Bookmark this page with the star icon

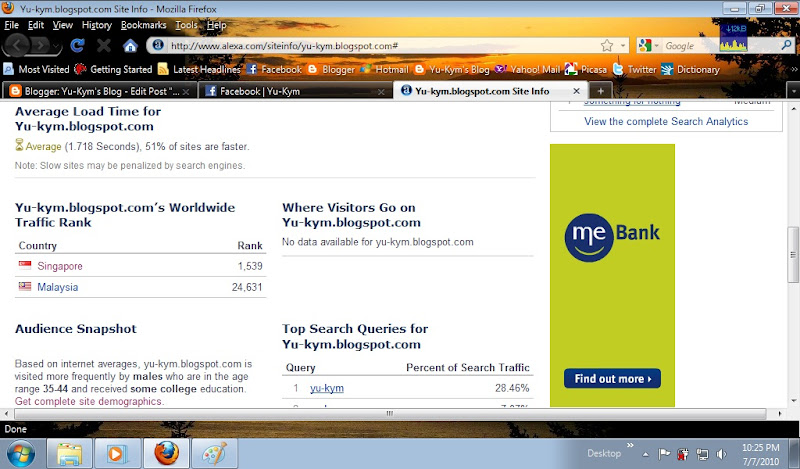(607, 46)
